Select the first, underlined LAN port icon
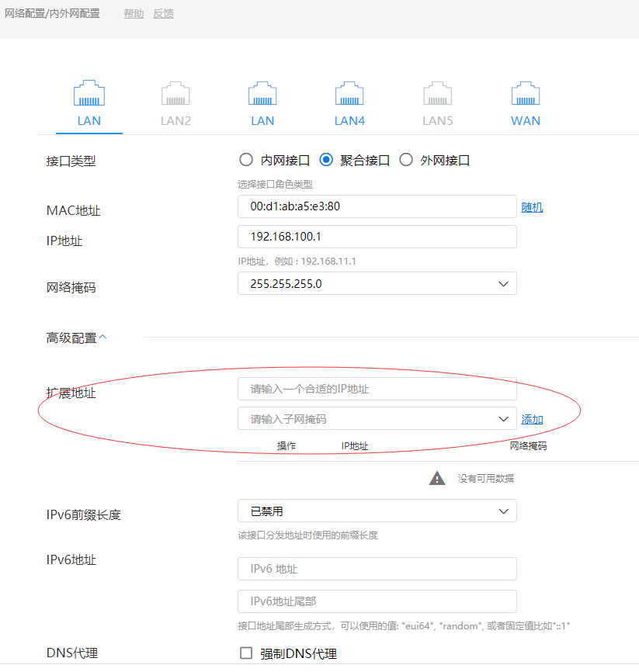639x672 pixels. [x=89, y=95]
